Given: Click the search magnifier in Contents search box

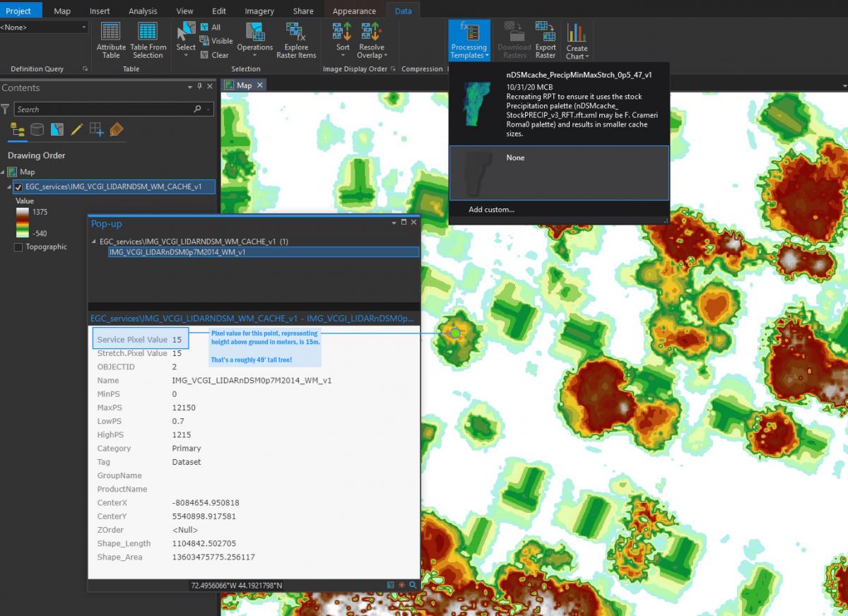Looking at the screenshot, I should [197, 109].
